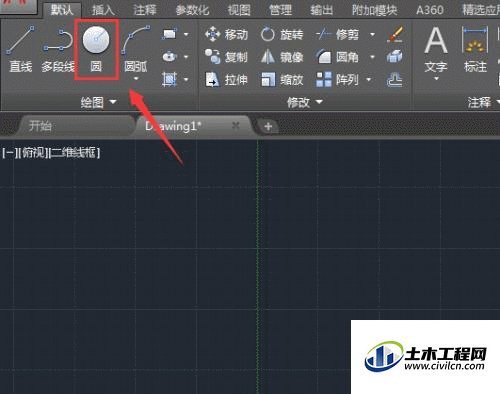The height and width of the screenshot is (394, 500).
Task: Select the Polyline (多段线) tool
Action: (x=58, y=50)
